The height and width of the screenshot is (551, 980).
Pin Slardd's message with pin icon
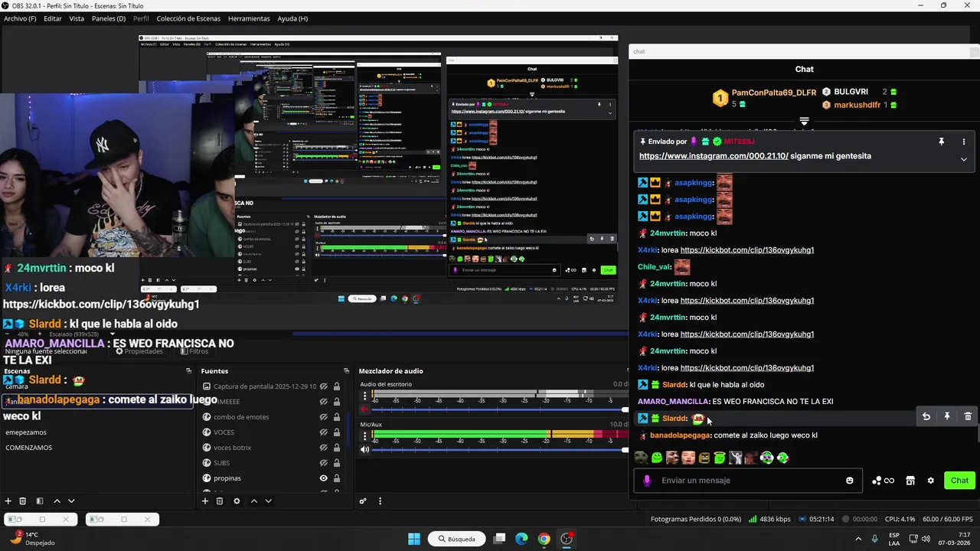tap(947, 416)
